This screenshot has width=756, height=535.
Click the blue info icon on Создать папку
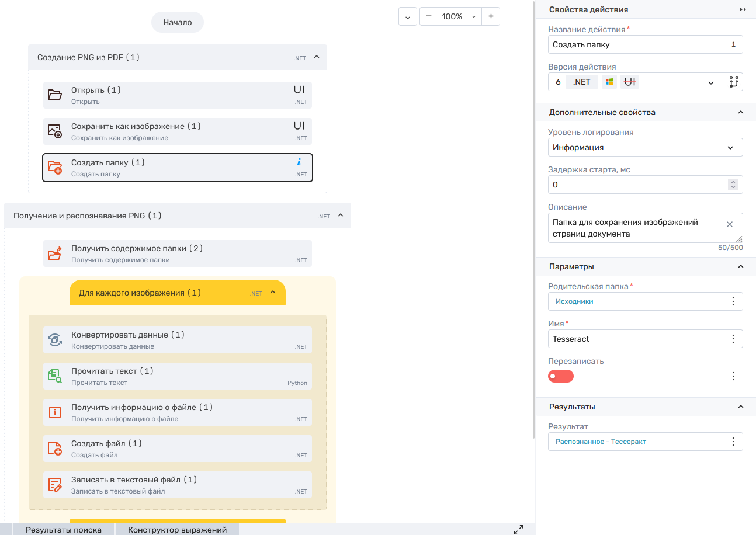tap(300, 162)
